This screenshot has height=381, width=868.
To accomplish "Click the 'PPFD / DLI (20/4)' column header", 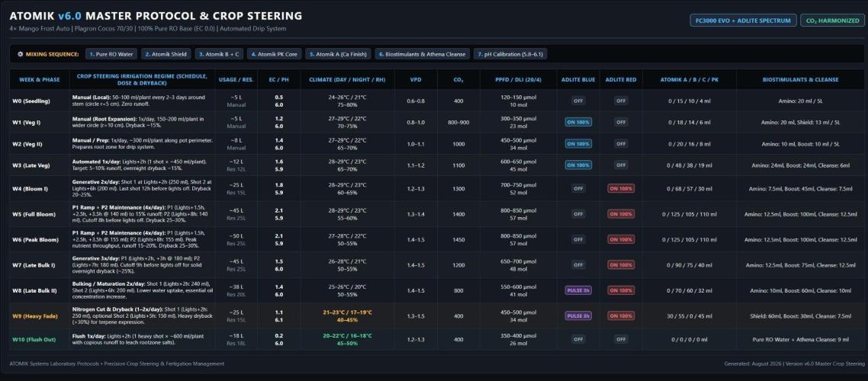I will pos(518,79).
